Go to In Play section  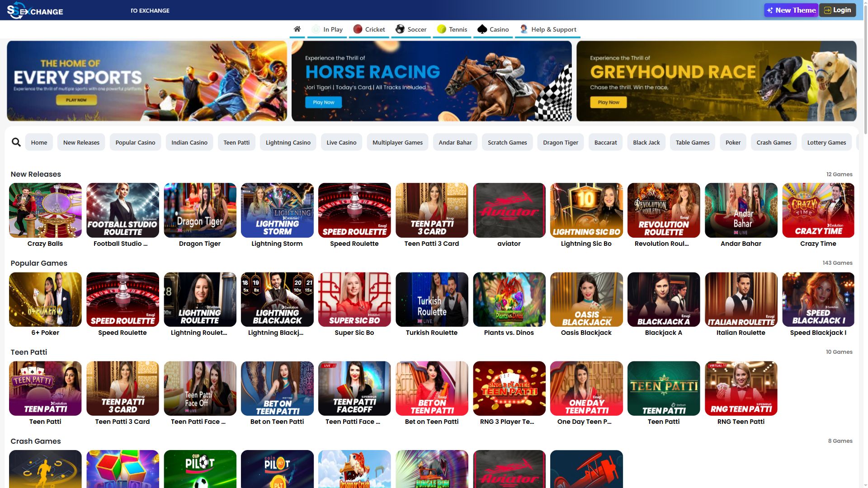click(x=327, y=29)
